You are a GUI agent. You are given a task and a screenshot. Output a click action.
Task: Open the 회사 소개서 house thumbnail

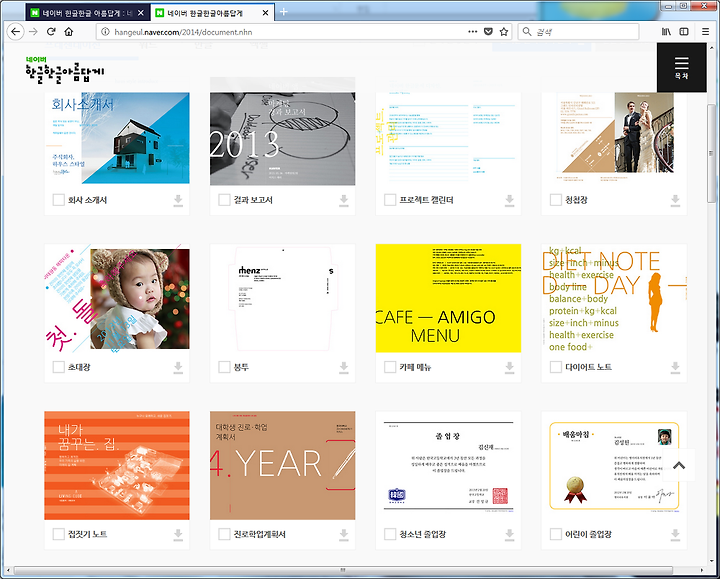[117, 138]
